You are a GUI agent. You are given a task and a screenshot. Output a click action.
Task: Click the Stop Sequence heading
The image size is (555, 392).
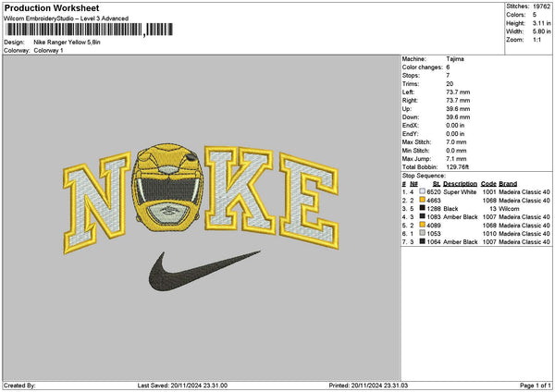tap(424, 176)
